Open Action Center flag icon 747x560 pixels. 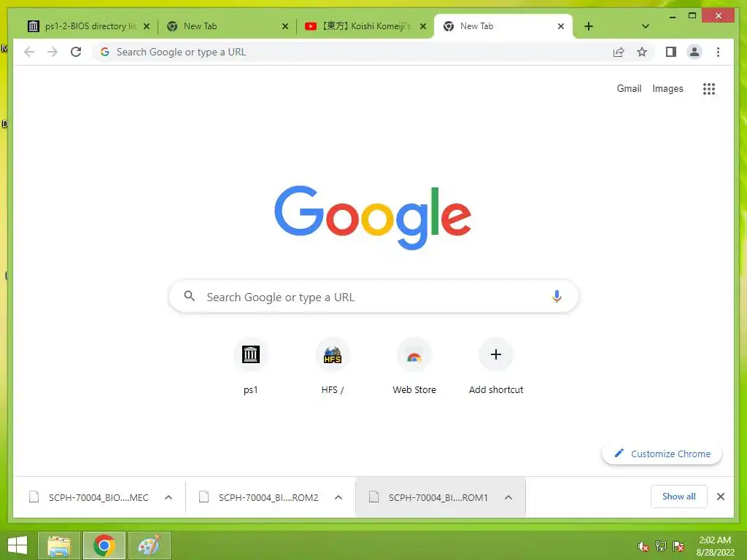[x=678, y=546]
